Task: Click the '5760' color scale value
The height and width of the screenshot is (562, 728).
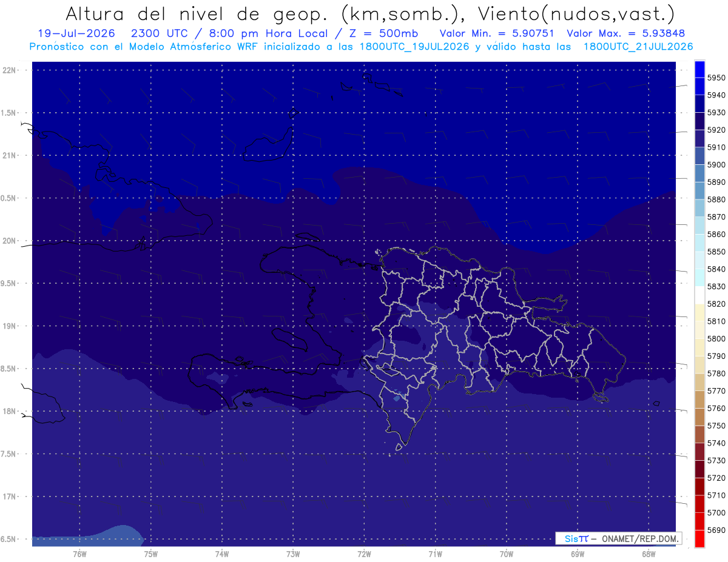Action: [716, 408]
